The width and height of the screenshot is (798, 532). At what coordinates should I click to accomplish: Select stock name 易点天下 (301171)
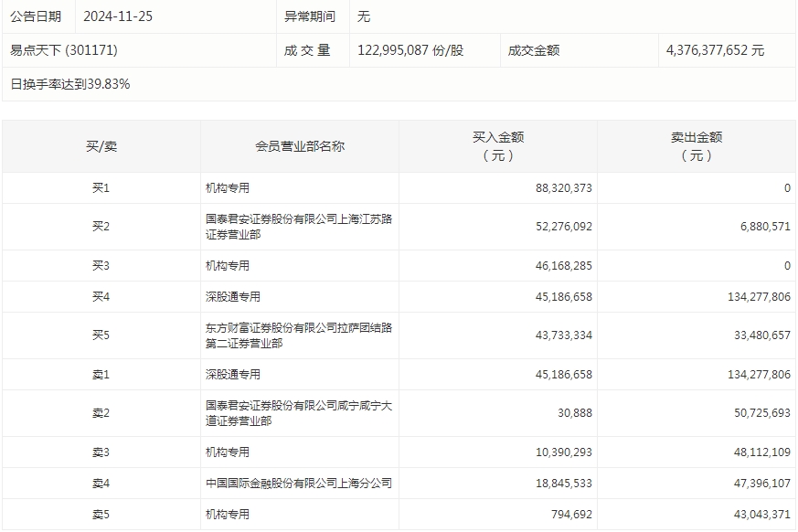64,50
